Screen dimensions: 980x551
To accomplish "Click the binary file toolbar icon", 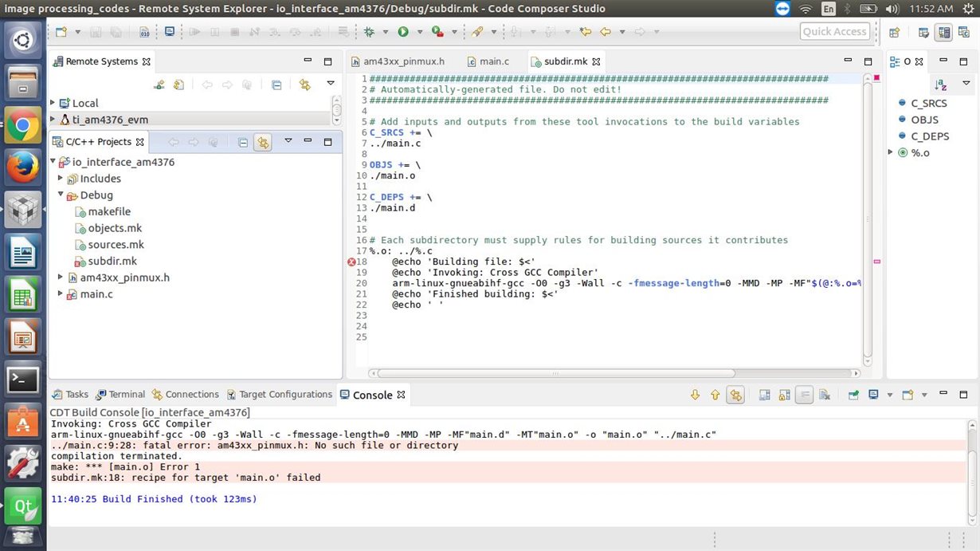I will [x=144, y=32].
